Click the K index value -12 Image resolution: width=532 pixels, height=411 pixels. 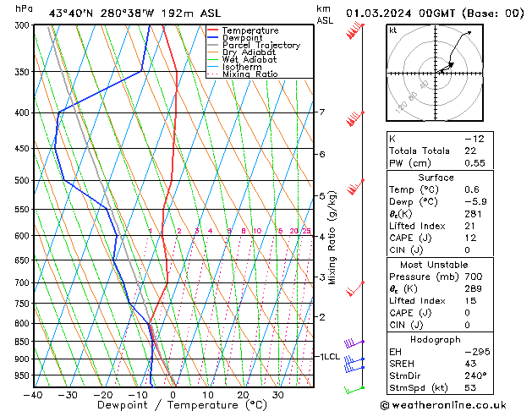pos(474,139)
